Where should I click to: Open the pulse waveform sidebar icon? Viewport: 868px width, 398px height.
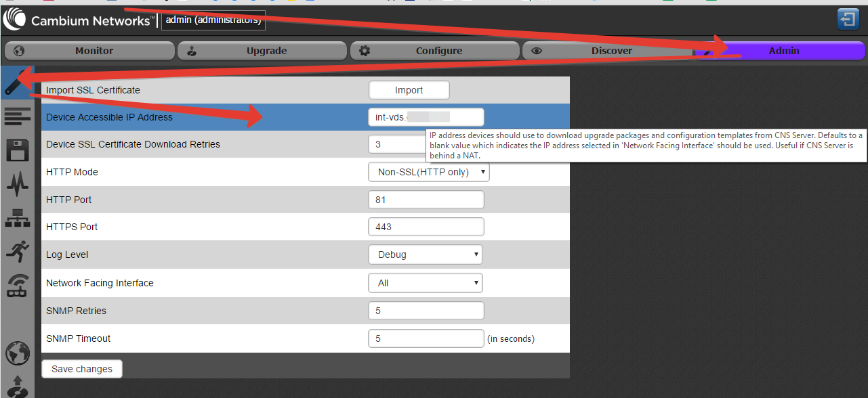(17, 183)
